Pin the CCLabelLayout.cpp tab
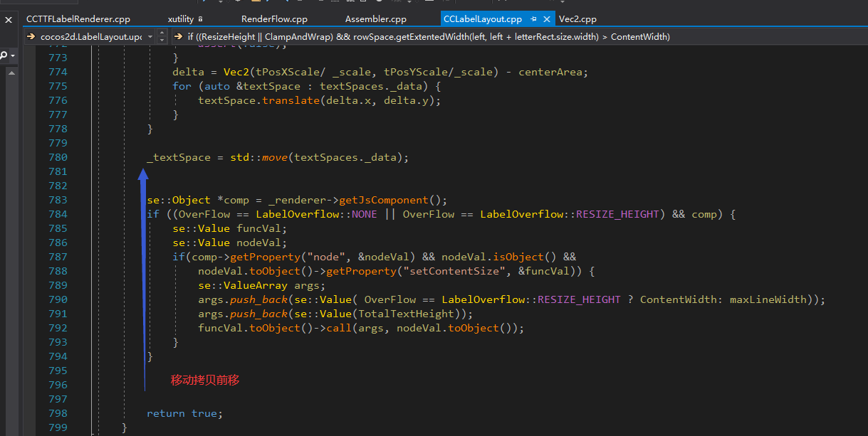Image resolution: width=868 pixels, height=436 pixels. [533, 19]
